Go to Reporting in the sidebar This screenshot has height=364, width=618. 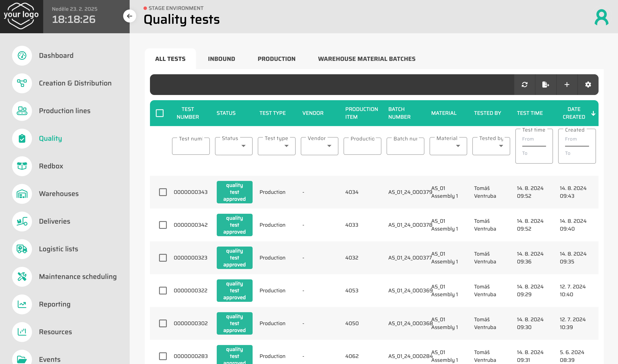coord(54,304)
